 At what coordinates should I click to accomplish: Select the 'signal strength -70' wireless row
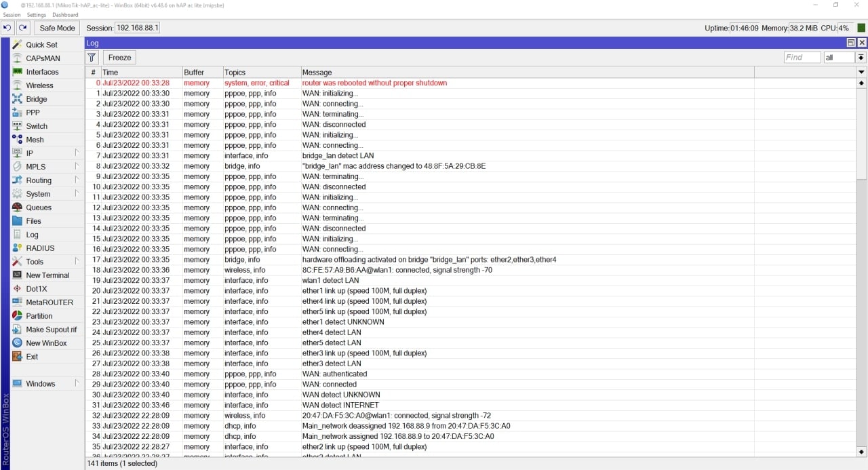[x=471, y=270]
